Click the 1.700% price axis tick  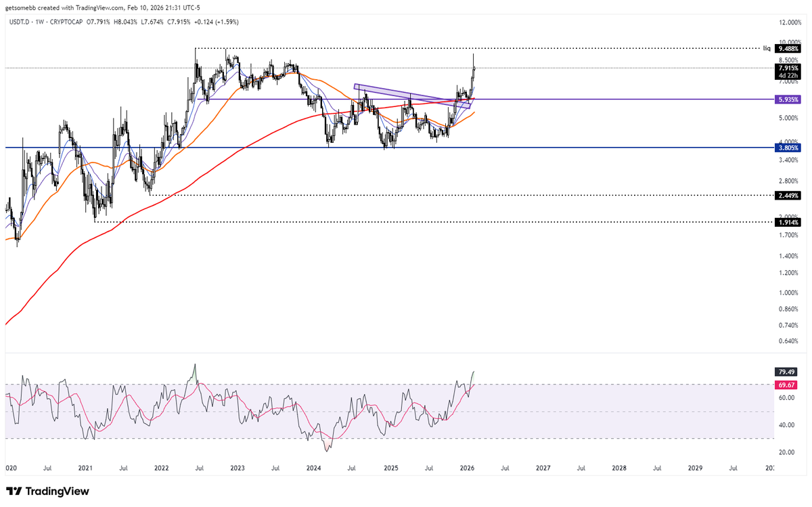pos(790,235)
